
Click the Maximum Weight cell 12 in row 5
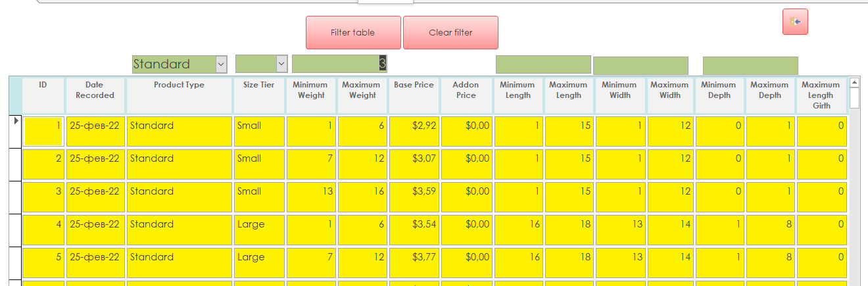363,263
